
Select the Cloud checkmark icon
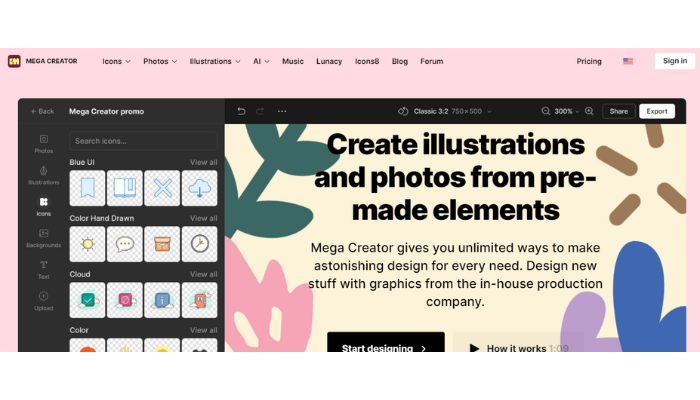[x=88, y=300]
